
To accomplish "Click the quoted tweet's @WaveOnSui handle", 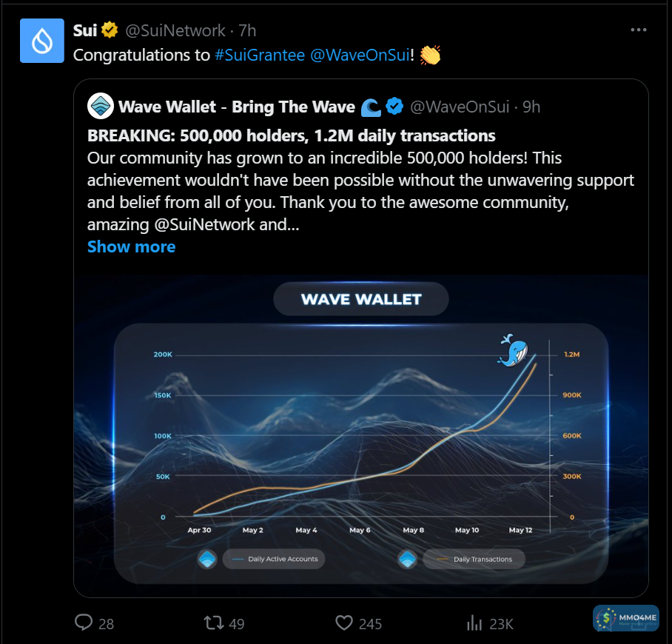I will click(460, 107).
